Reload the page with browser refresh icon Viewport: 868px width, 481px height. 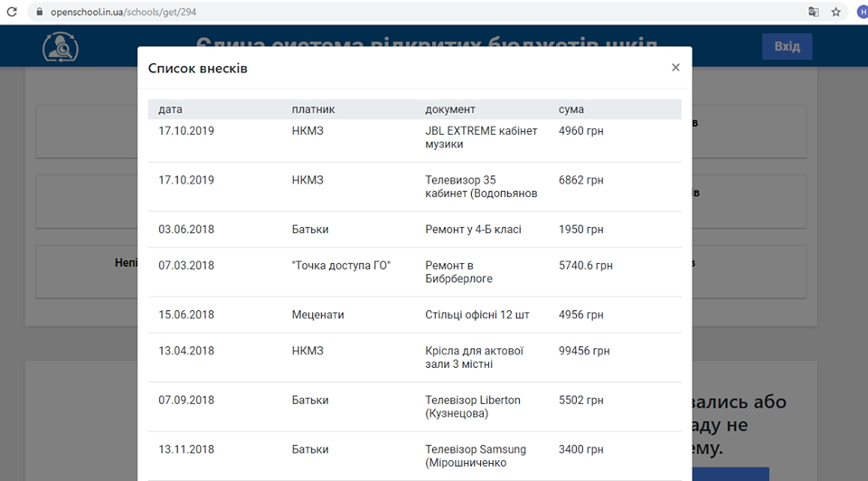point(12,12)
